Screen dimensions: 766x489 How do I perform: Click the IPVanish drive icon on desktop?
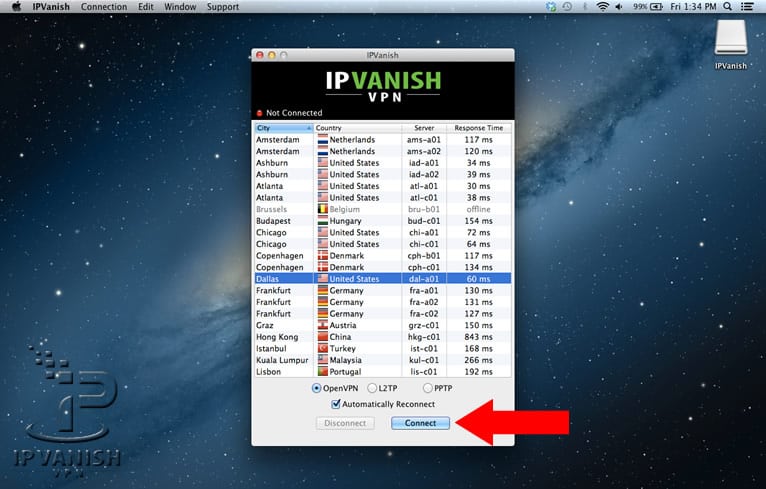pyautogui.click(x=731, y=37)
